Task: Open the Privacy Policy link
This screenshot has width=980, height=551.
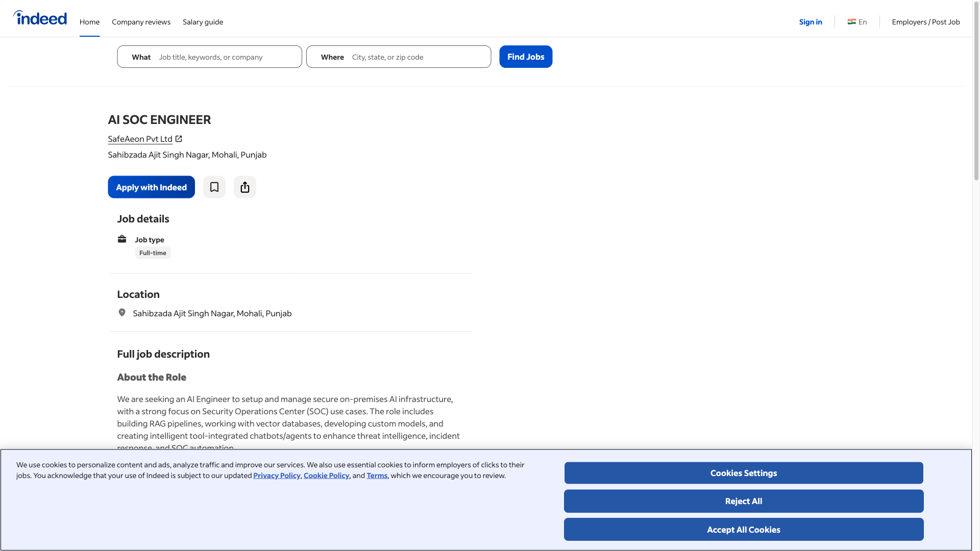Action: [277, 475]
